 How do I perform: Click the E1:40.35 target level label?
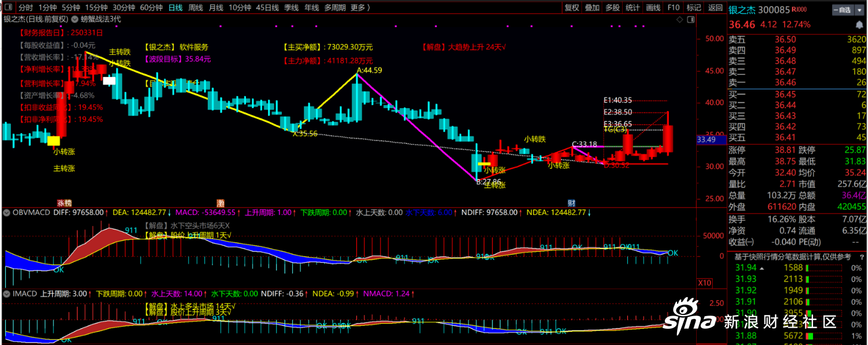pyautogui.click(x=617, y=100)
